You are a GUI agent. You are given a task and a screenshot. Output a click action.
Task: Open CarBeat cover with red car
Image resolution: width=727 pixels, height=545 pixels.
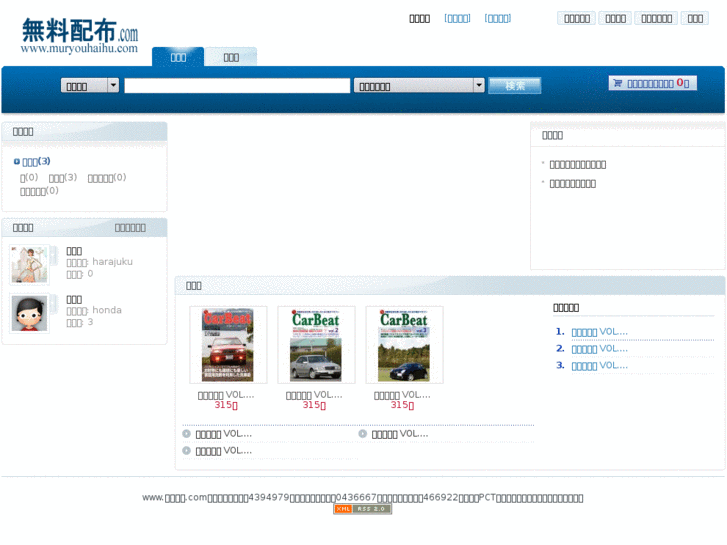click(228, 345)
